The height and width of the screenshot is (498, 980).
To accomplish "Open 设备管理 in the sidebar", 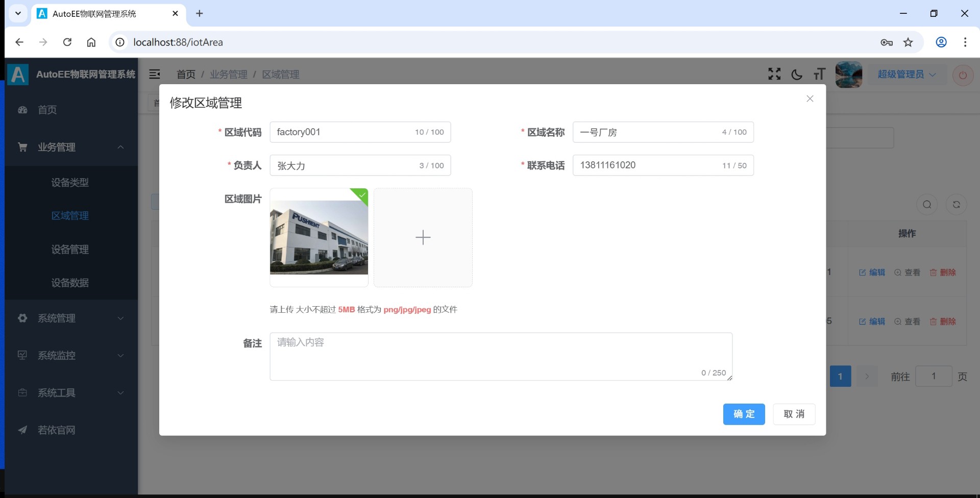I will pyautogui.click(x=70, y=250).
